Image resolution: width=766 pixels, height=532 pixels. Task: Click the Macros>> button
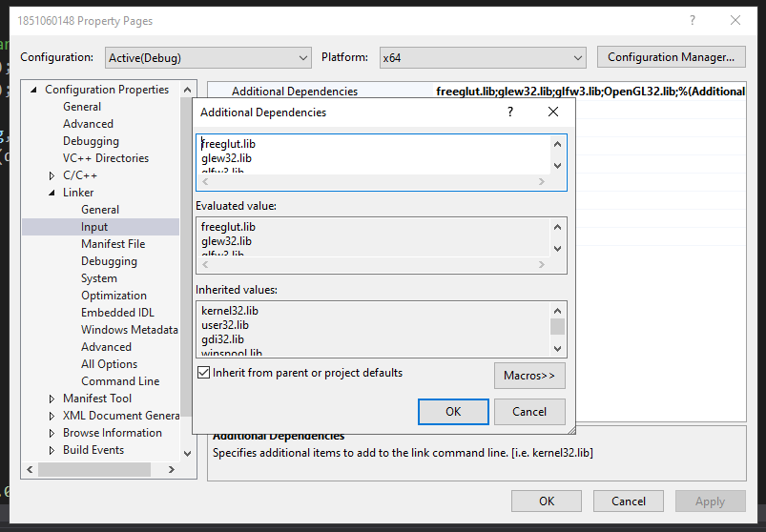tap(529, 376)
